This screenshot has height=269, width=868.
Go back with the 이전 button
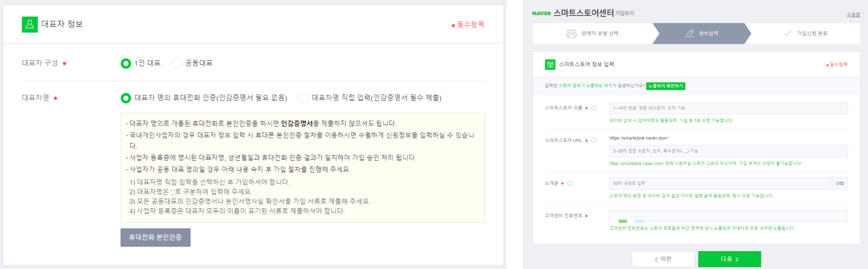pos(663,259)
